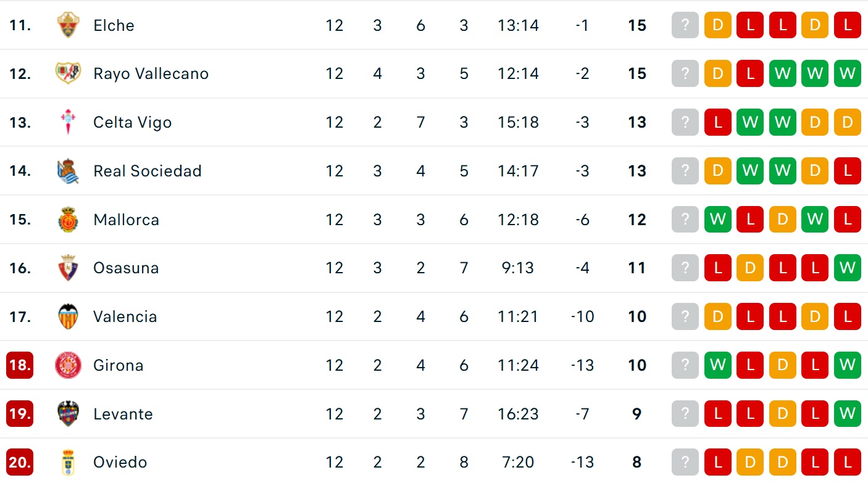The width and height of the screenshot is (868, 483).
Task: Click the Valencia bat crest icon
Action: click(x=68, y=316)
